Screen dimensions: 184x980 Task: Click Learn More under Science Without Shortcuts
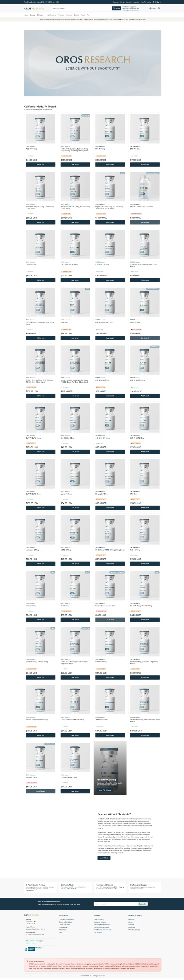(104, 858)
